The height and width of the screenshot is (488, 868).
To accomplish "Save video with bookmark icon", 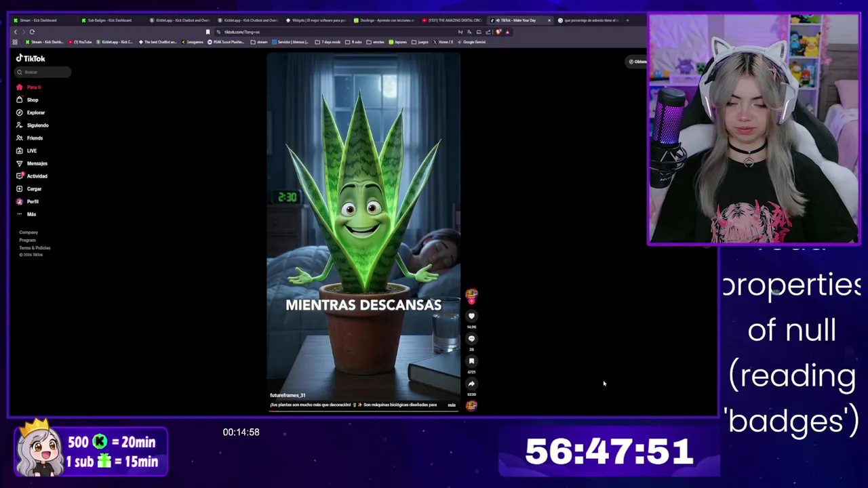I will (x=471, y=361).
